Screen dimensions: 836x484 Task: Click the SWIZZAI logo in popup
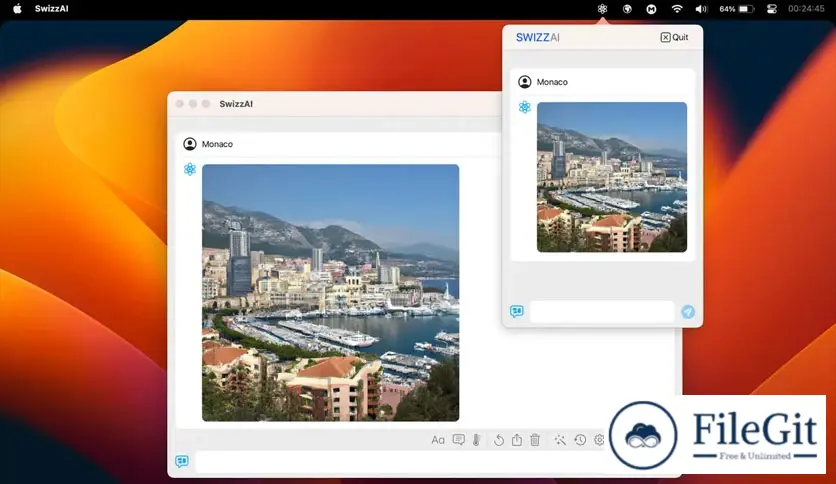[x=537, y=37]
